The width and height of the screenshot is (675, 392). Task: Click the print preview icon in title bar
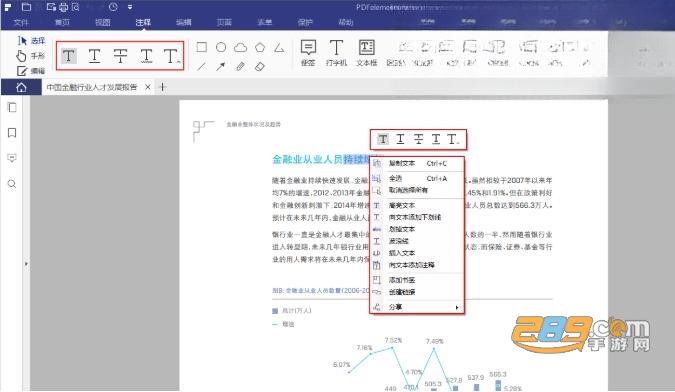[x=75, y=7]
